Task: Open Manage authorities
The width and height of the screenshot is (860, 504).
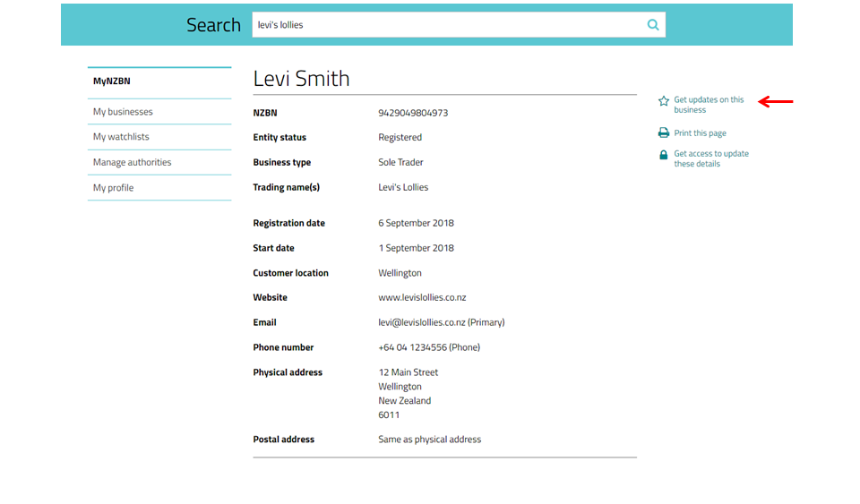Action: 133,162
